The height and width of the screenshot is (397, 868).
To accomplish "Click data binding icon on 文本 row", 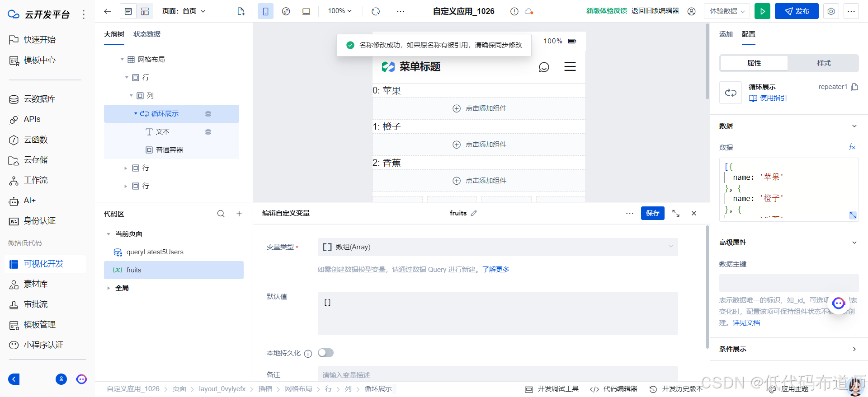I will pyautogui.click(x=208, y=132).
